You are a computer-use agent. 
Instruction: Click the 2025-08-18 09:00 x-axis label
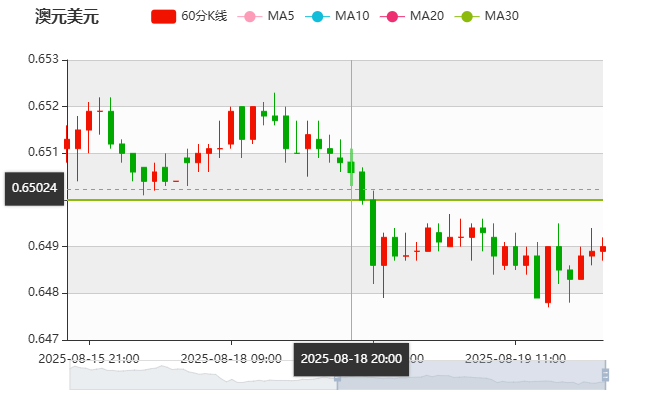[231, 359]
